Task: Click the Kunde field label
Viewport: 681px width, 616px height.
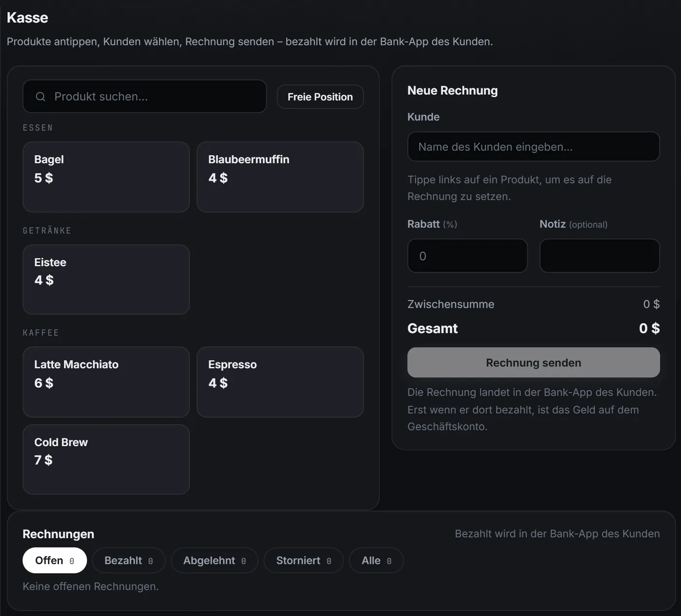Action: [423, 117]
